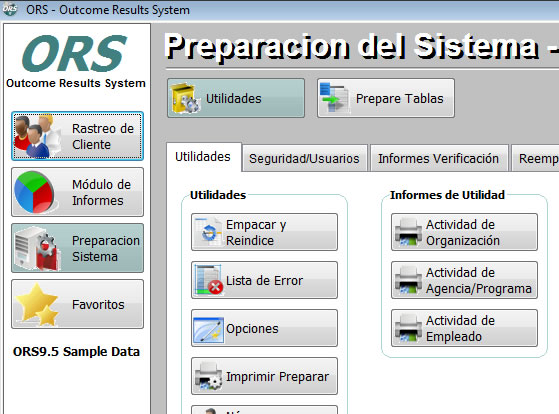
Task: Select Preparacion Sistema in sidebar
Action: (77, 248)
